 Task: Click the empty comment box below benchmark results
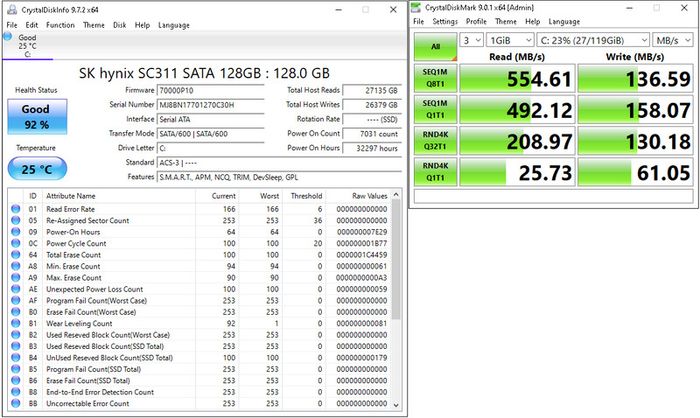coord(554,196)
